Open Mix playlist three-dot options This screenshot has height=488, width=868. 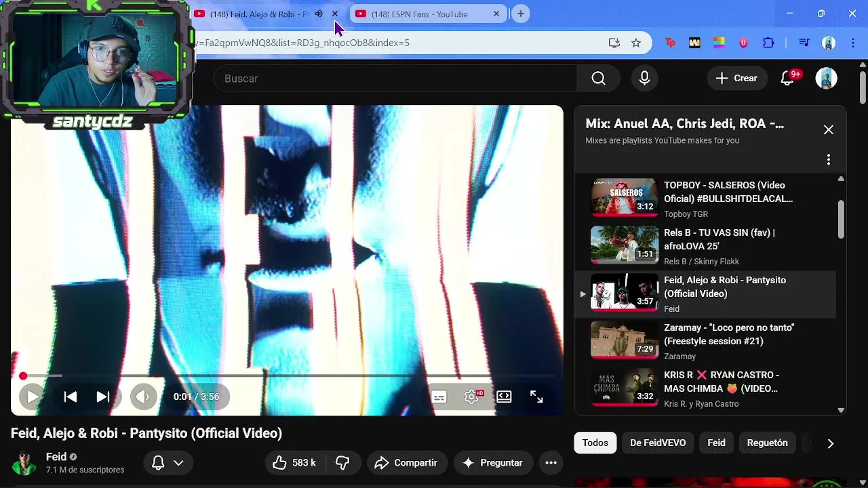pos(829,160)
